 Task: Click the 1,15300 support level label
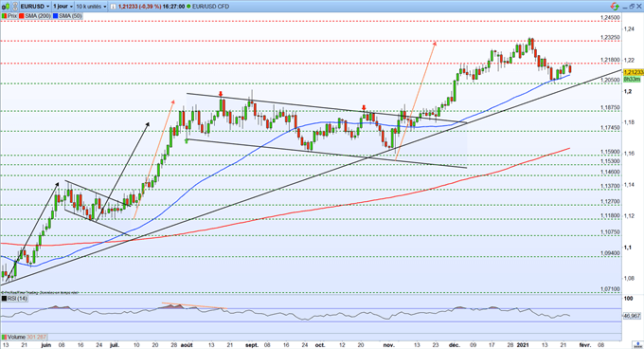610,161
